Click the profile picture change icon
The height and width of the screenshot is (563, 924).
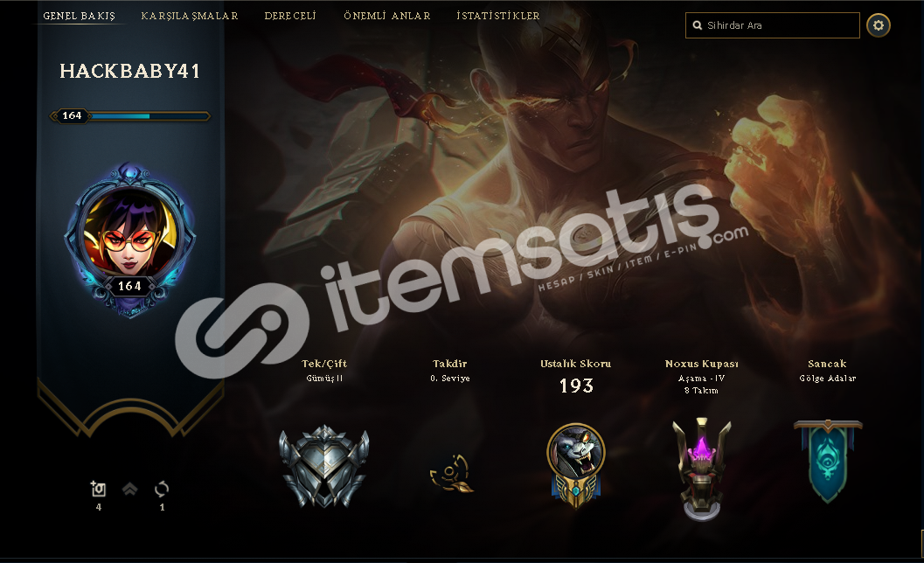click(98, 489)
